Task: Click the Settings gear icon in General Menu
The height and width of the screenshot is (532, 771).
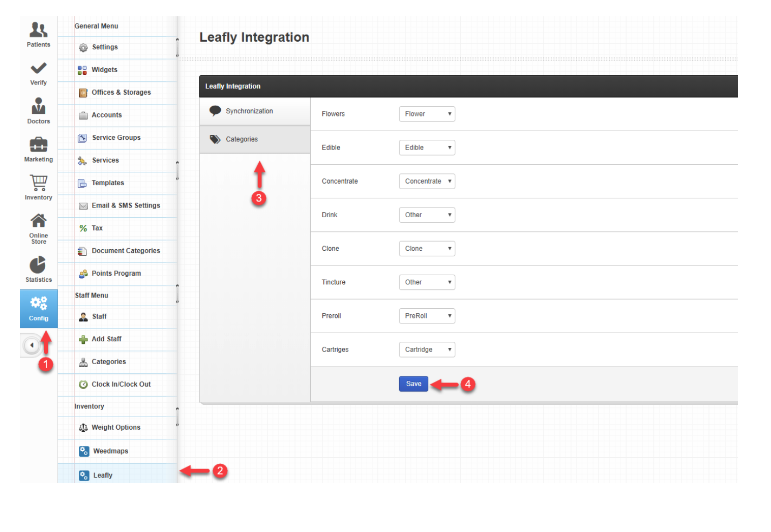Action: pos(83,48)
